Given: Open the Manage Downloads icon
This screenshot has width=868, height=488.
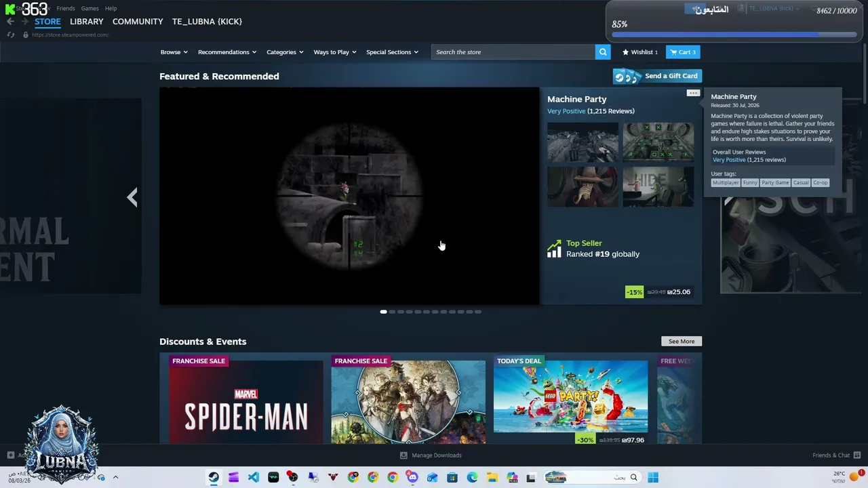Looking at the screenshot, I should point(403,455).
